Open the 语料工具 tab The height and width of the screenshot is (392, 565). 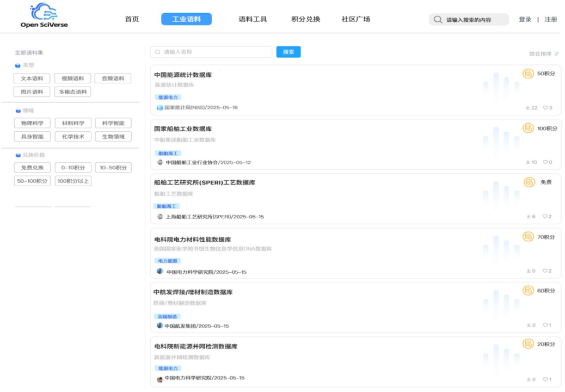253,19
